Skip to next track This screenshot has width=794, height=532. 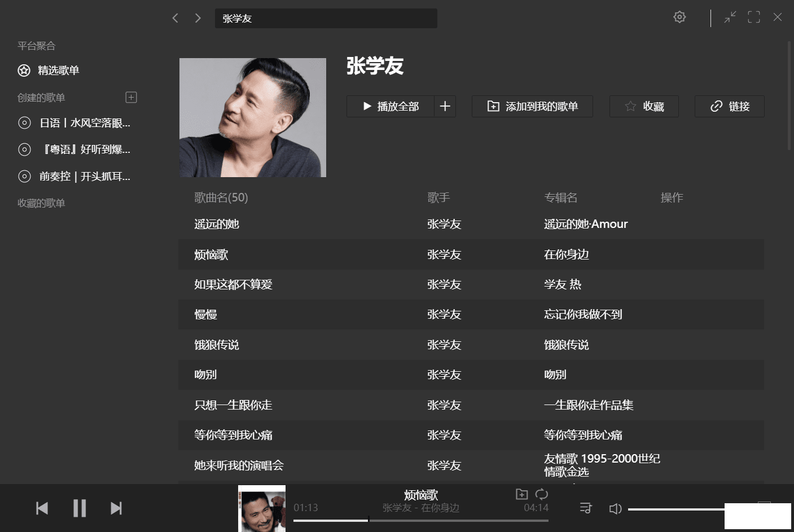tap(116, 508)
